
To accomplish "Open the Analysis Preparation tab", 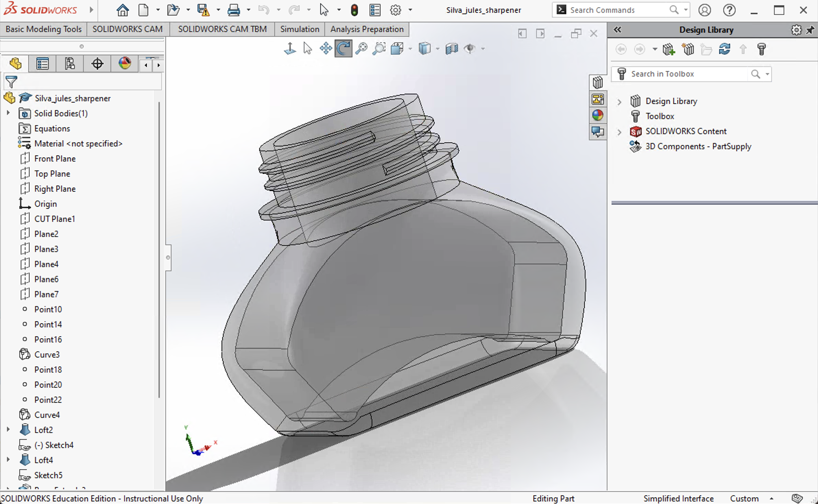I will pos(367,29).
